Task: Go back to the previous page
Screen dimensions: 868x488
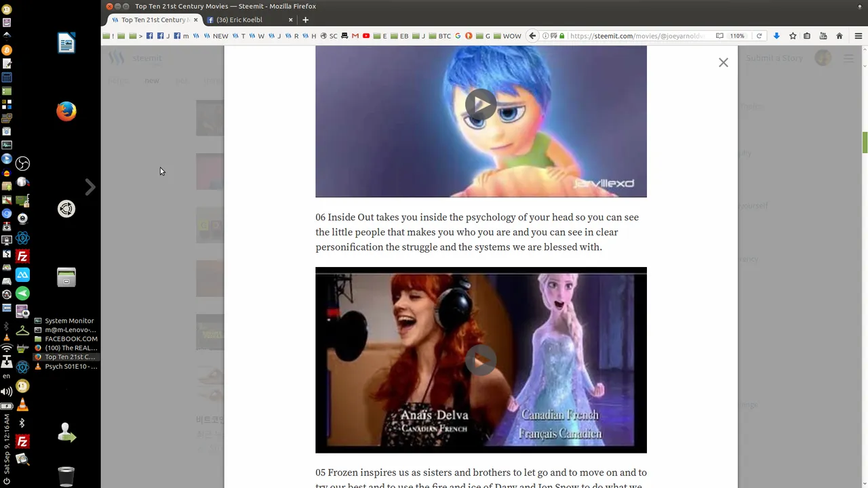Action: [532, 36]
